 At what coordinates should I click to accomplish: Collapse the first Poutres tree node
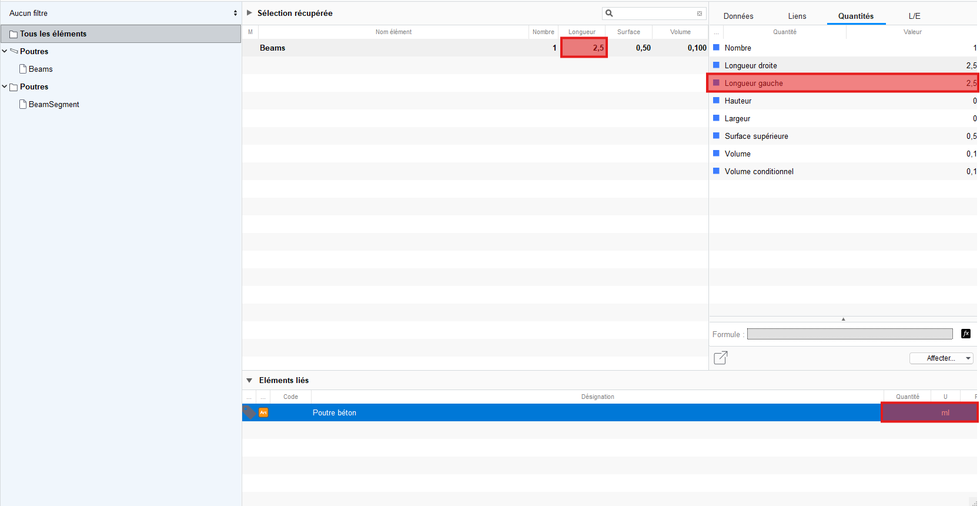(x=5, y=51)
